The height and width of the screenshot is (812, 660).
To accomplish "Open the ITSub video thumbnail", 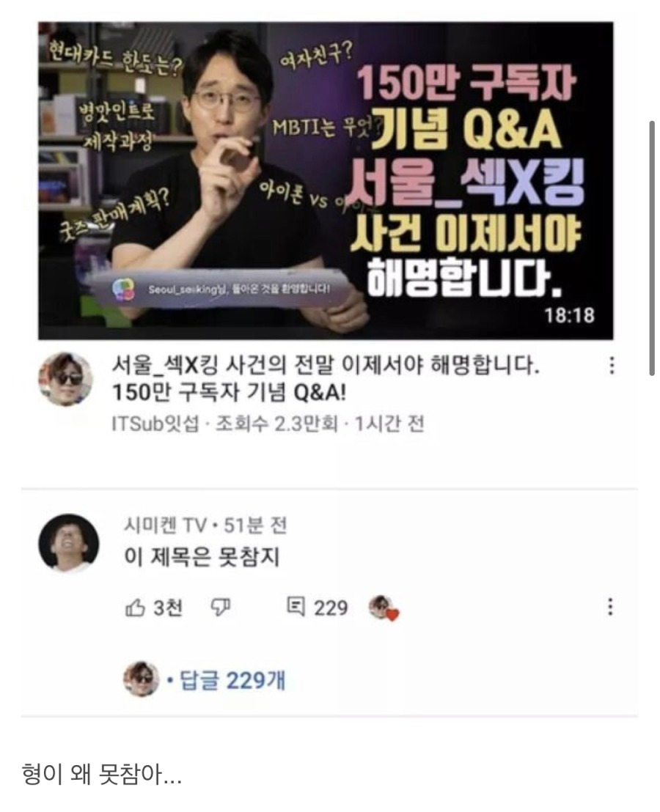I will click(326, 181).
